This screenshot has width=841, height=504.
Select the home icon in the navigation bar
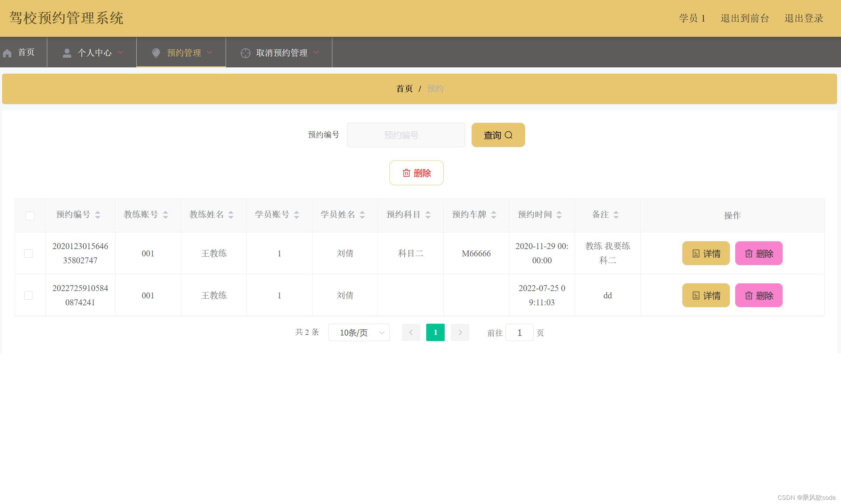(7, 52)
